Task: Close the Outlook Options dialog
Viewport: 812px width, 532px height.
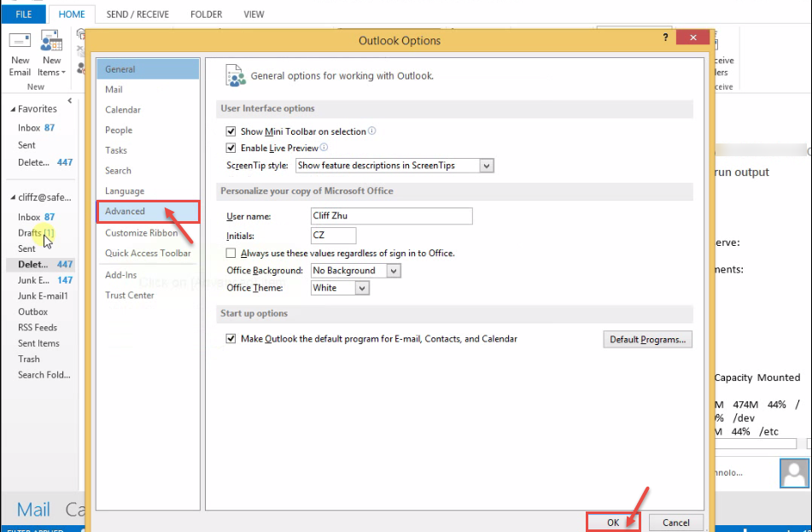Action: coord(693,38)
